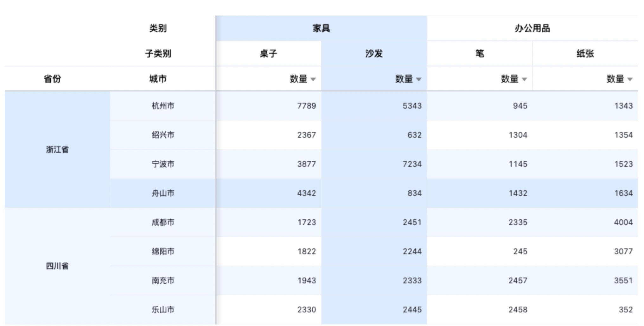Open sort dropdown arrow under 笔 column
Viewport: 644px width, 326px height.
524,79
